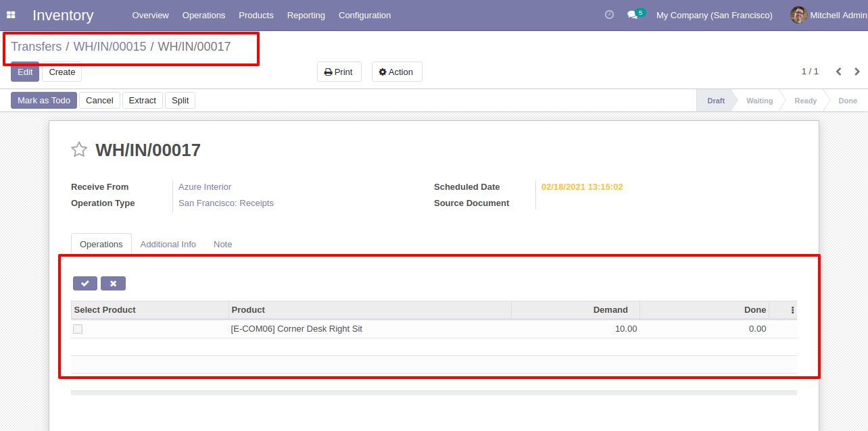Image resolution: width=868 pixels, height=431 pixels.
Task: Open San Francisco: Receipts link
Action: [226, 203]
